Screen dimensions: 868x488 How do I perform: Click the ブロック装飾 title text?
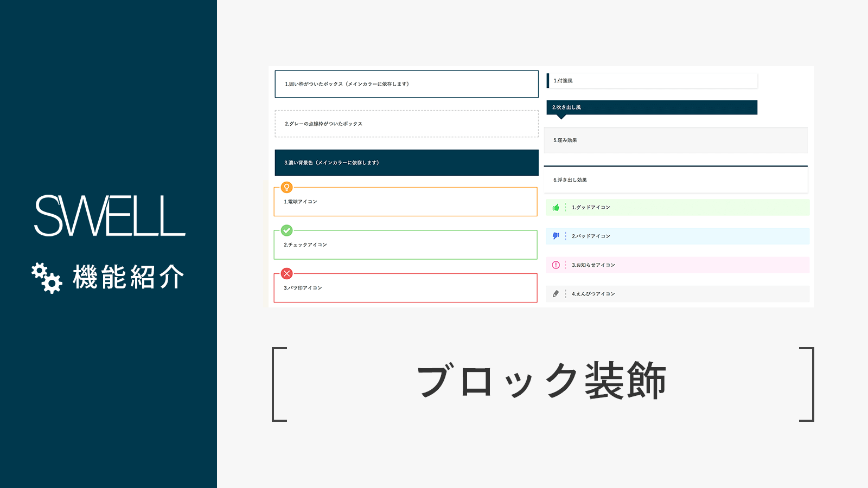pyautogui.click(x=541, y=381)
